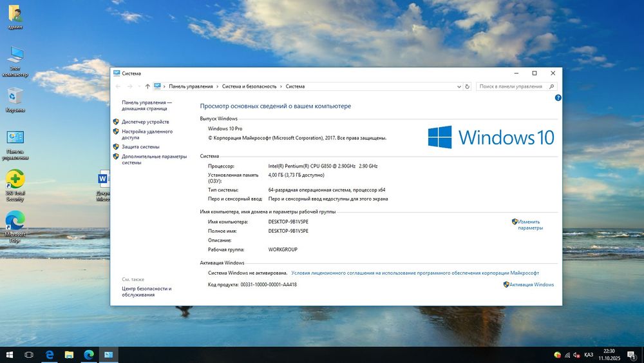Click the forward navigation arrow
644x363 pixels.
coord(130,87)
